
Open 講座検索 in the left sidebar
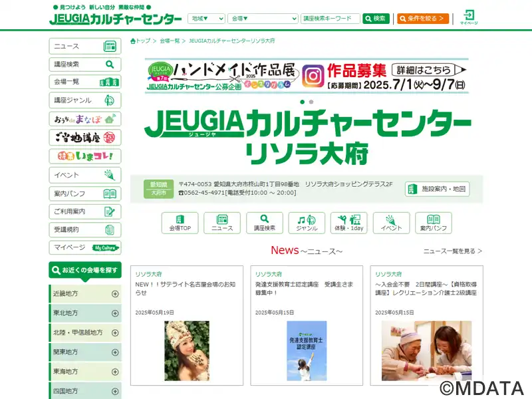click(x=85, y=64)
